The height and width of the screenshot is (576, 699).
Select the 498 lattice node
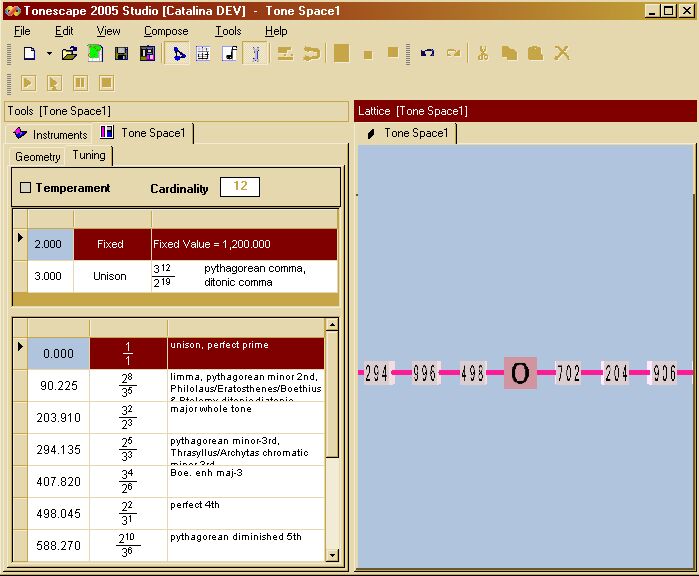473,373
